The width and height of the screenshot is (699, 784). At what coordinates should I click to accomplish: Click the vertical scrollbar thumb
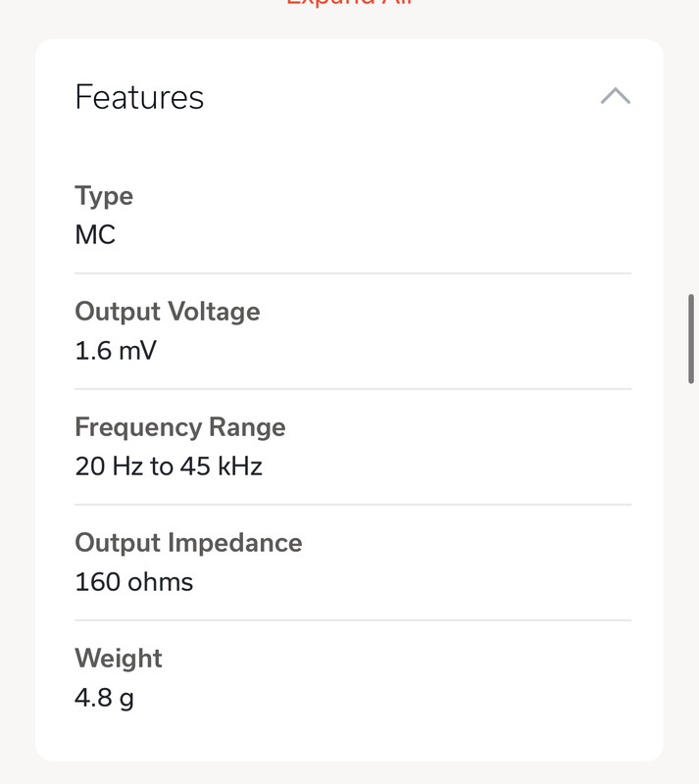[692, 338]
